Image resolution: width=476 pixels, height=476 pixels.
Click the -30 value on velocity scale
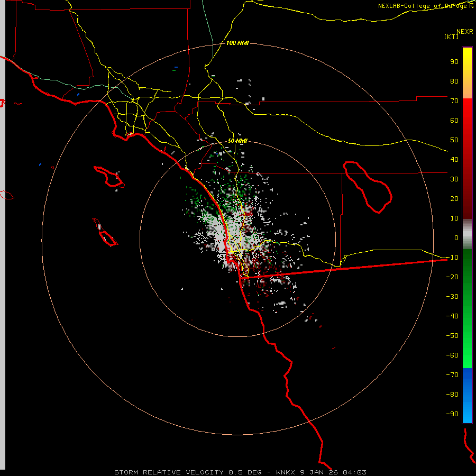[452, 297]
